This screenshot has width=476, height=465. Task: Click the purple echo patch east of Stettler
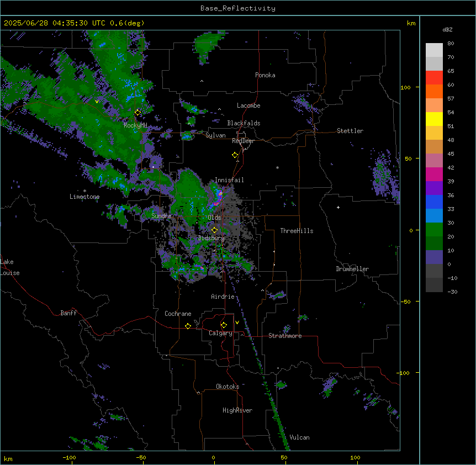coord(385,176)
